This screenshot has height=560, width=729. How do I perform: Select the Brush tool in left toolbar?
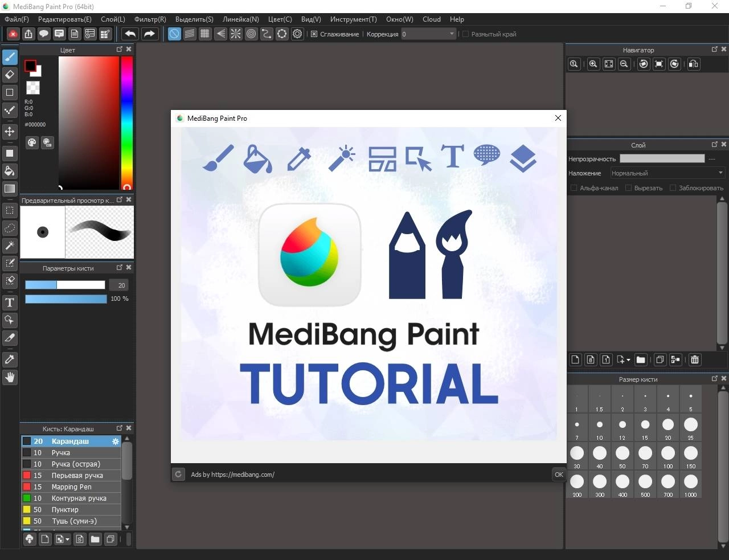(x=10, y=57)
